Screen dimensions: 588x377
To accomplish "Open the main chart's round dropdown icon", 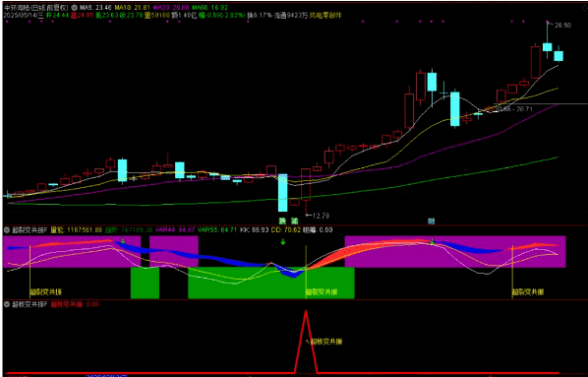I will pos(74,8).
